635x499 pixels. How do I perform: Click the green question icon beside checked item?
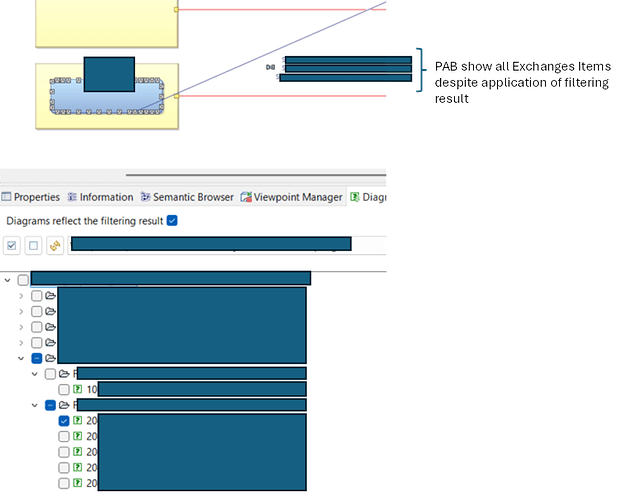77,421
